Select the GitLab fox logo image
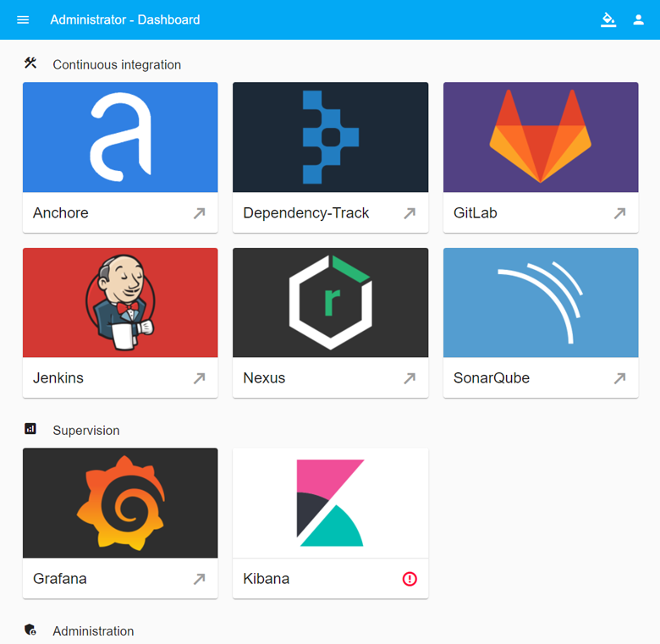Viewport: 660px width, 644px height. [x=541, y=137]
